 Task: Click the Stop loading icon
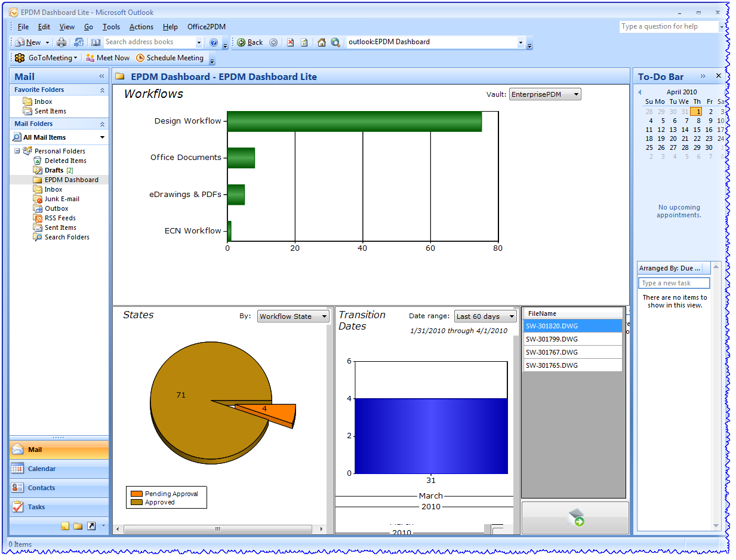291,42
